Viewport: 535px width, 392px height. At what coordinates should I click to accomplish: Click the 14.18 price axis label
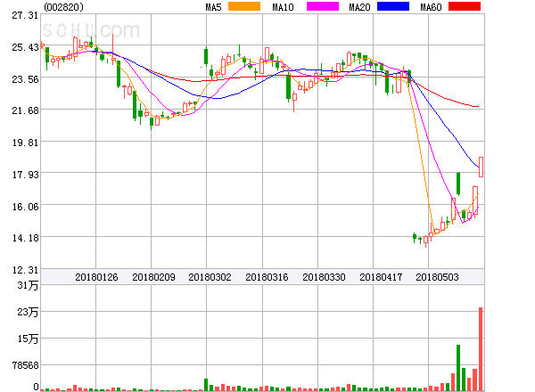coord(25,238)
